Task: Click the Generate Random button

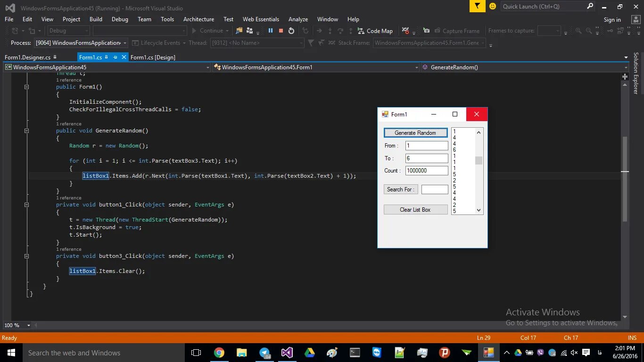Action: pos(415,132)
